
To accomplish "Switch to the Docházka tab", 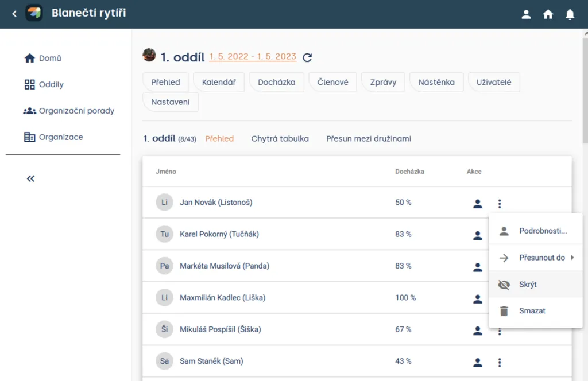I will [x=276, y=82].
